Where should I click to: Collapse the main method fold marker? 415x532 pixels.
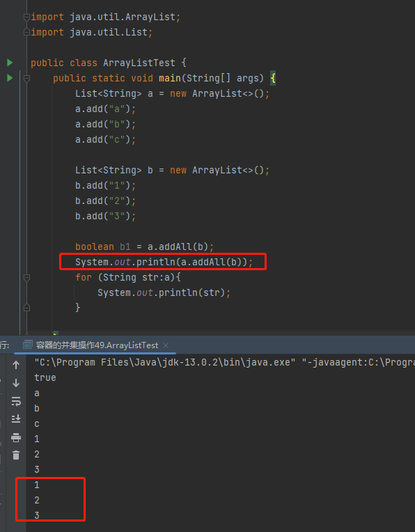pos(26,79)
